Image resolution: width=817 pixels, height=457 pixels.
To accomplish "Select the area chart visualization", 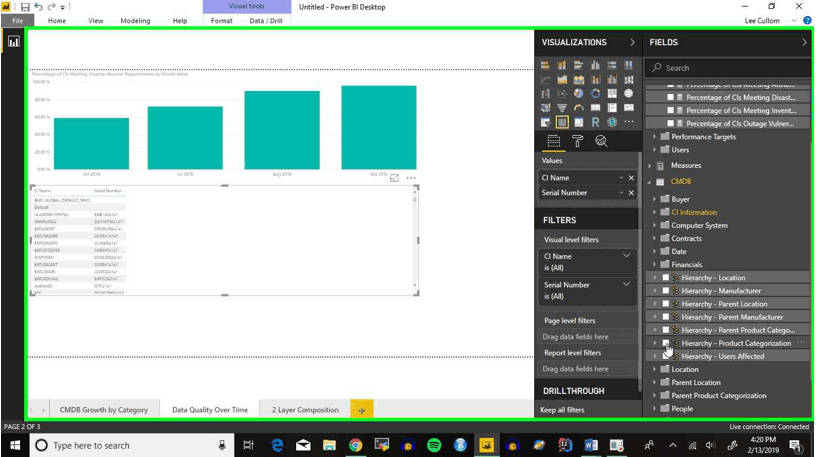I will [562, 79].
